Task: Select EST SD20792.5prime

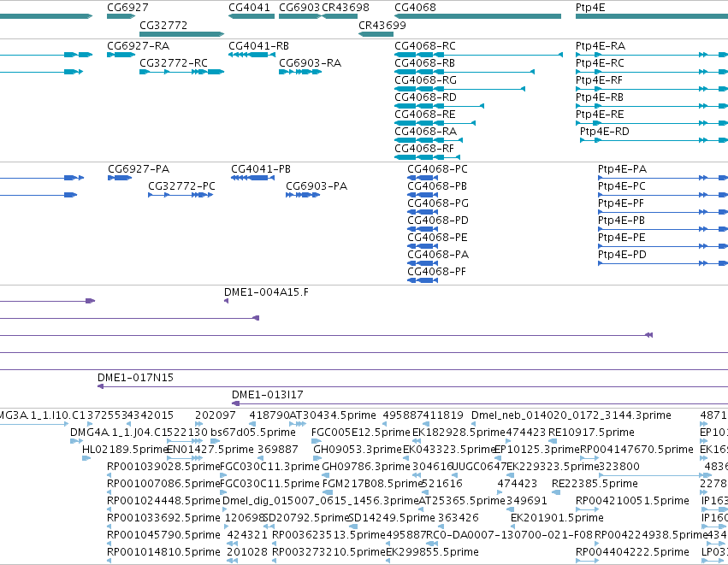Action: click(x=269, y=527)
